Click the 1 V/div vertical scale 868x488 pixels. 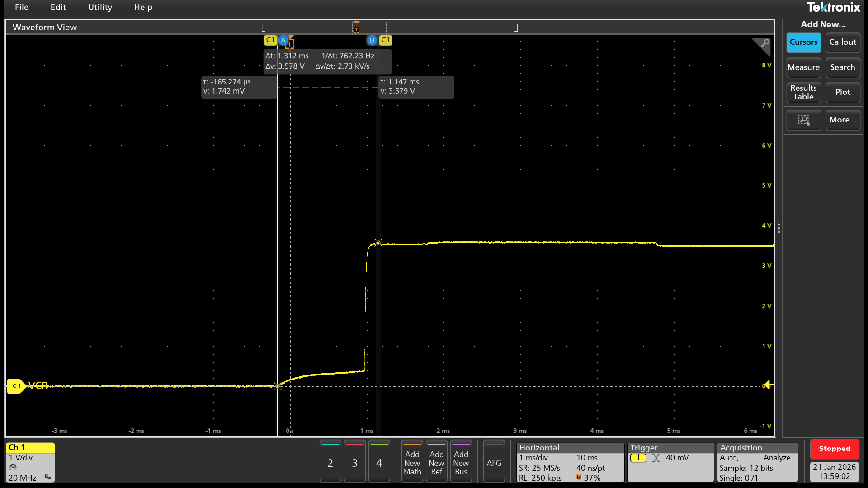(x=21, y=458)
